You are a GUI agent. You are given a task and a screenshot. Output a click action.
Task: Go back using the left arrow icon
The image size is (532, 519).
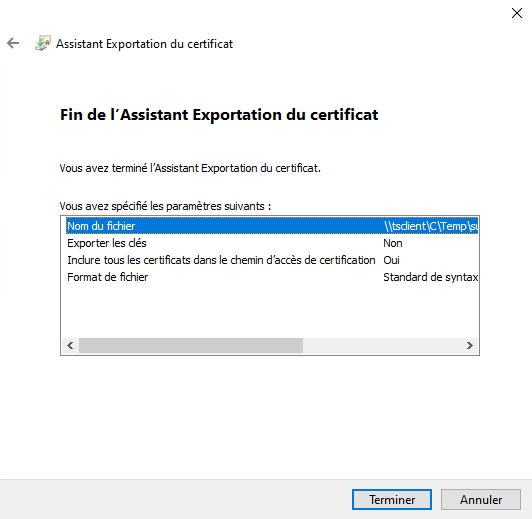(13, 43)
